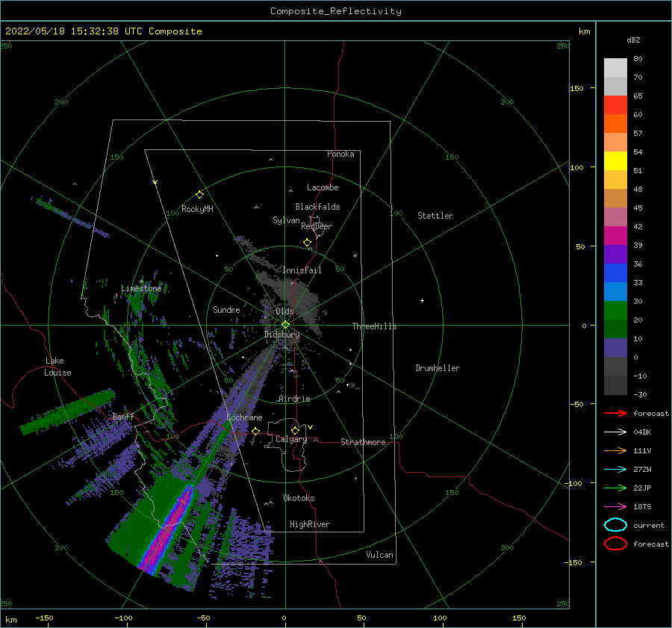Click the ThreeHills town label
This screenshot has height=628, width=672.
coord(374,326)
